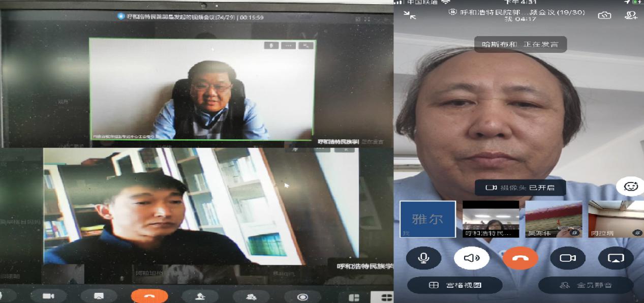This screenshot has height=303, width=644.
Task: Invite a member from desktop toolbar
Action: point(200,296)
